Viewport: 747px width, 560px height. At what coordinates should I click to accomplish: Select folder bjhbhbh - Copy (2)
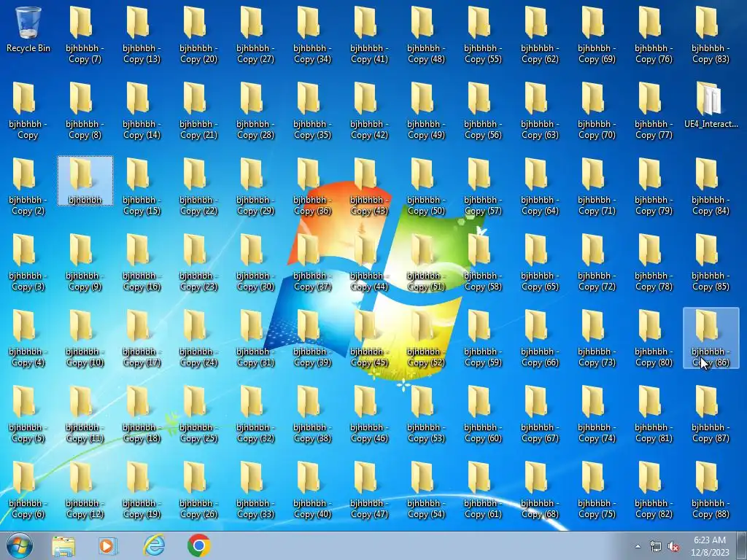(x=28, y=187)
